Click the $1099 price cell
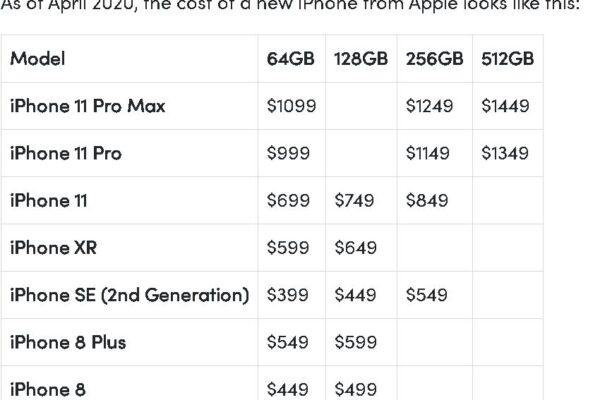Screen dimensions: 600x400 click(289, 106)
